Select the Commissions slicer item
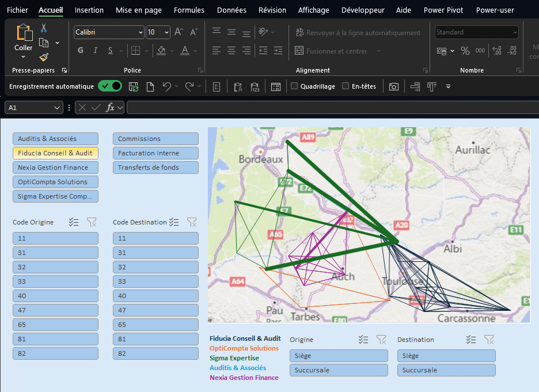Viewport: 539px width, 392px height. 155,139
